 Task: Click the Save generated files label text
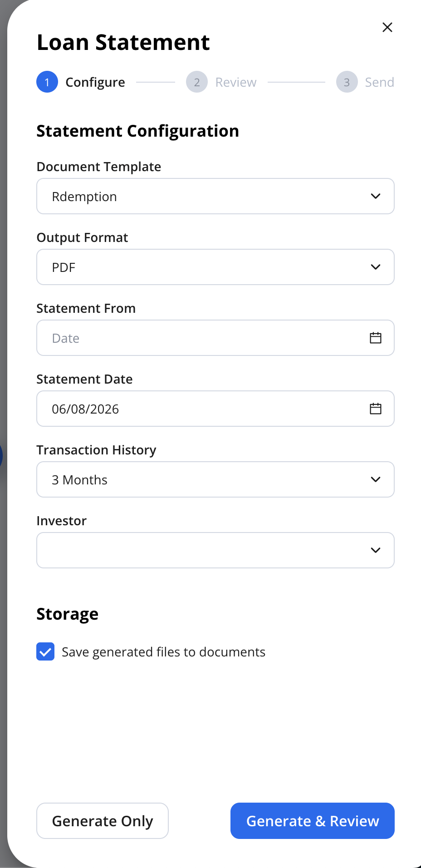(x=164, y=652)
